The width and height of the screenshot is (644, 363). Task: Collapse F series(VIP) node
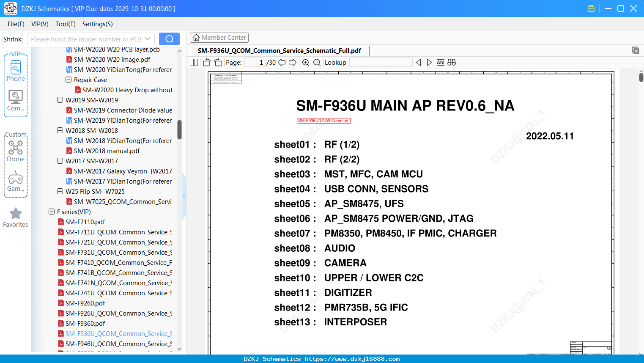tap(52, 212)
